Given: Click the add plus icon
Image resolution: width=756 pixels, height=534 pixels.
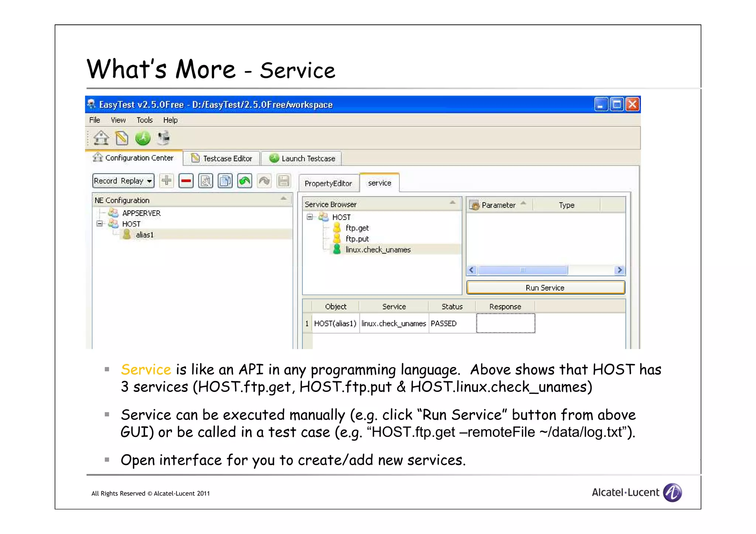Looking at the screenshot, I should click(x=166, y=181).
